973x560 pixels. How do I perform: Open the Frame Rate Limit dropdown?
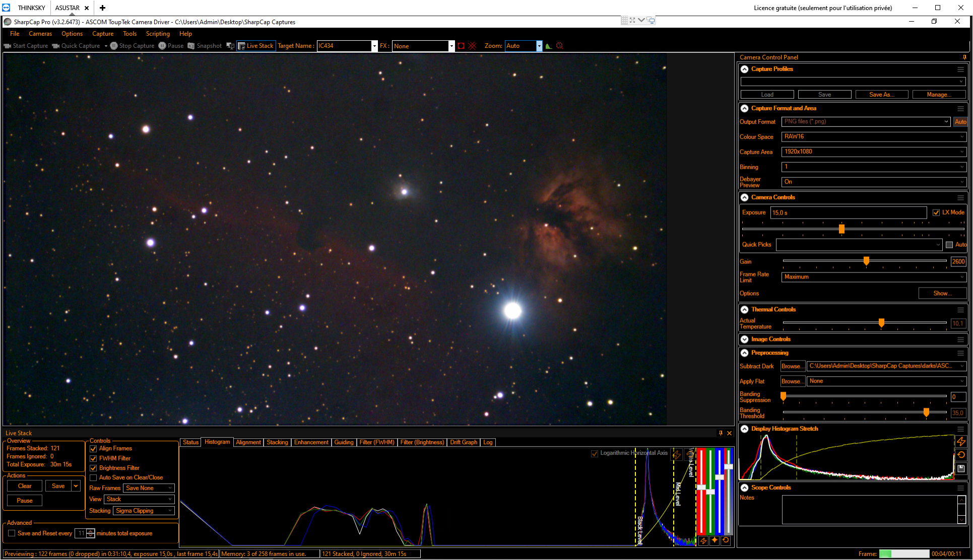(873, 277)
